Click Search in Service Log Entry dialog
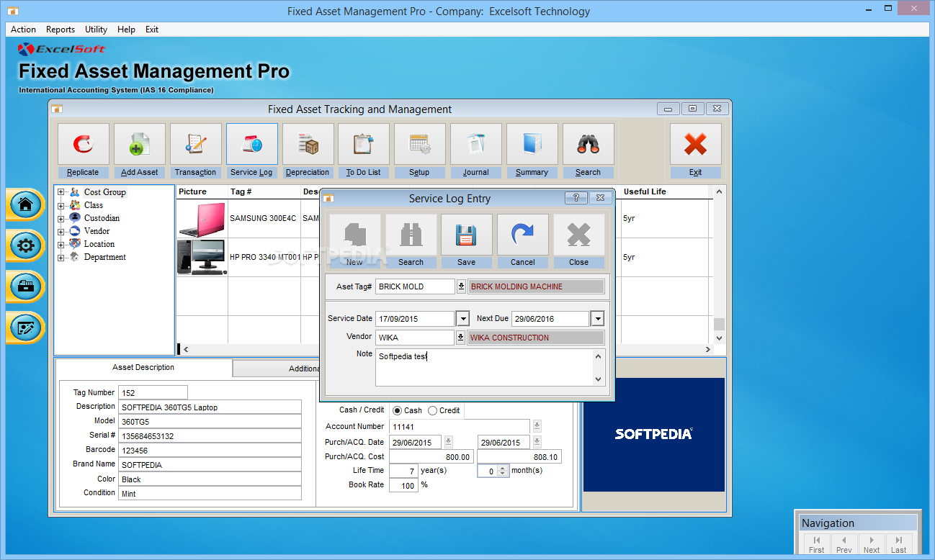 (411, 241)
